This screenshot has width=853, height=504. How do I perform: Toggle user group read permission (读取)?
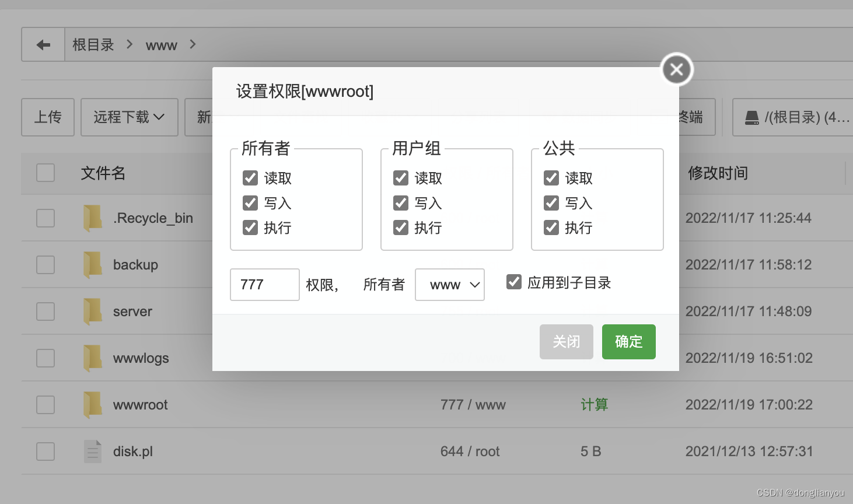[x=401, y=178]
